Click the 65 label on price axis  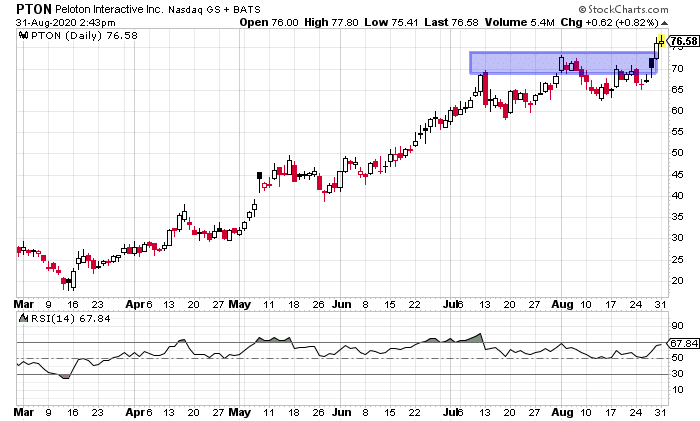(678, 89)
